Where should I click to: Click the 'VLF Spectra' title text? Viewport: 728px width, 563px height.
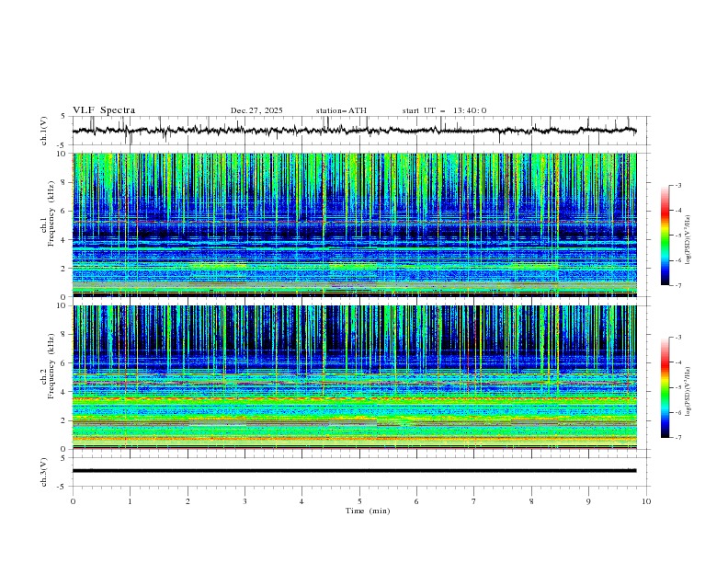[104, 110]
